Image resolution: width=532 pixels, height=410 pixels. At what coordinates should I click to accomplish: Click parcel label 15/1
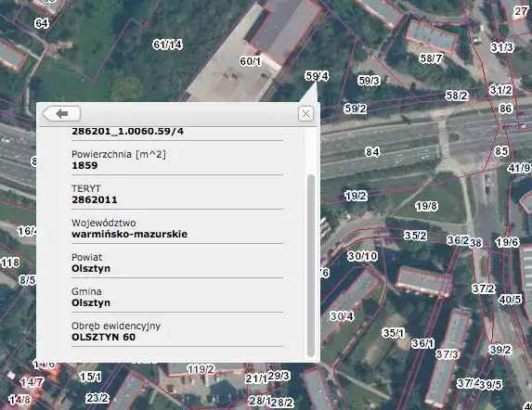[90, 377]
